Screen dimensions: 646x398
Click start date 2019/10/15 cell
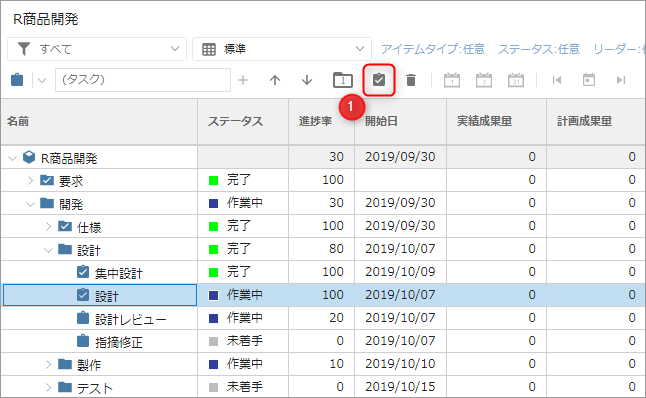(x=400, y=387)
